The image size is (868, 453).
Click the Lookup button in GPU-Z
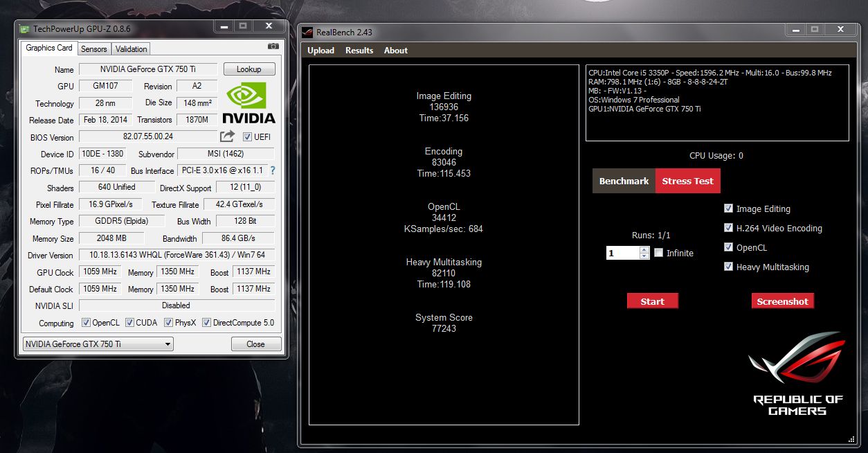tap(248, 69)
